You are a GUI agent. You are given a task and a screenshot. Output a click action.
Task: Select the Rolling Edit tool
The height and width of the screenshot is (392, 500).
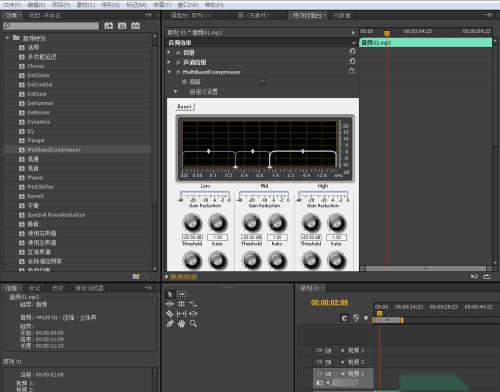pyautogui.click(x=181, y=304)
